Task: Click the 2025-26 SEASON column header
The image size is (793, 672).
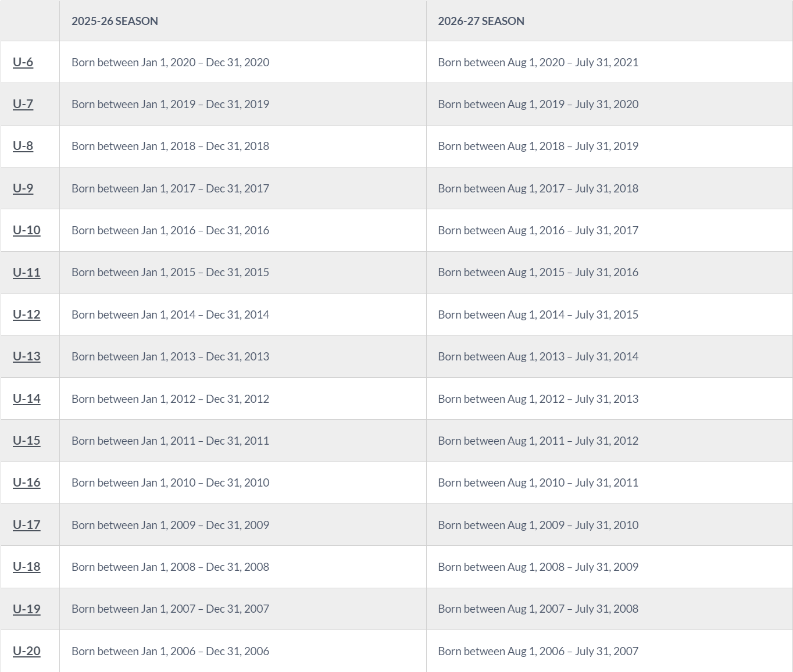Action: 115,21
